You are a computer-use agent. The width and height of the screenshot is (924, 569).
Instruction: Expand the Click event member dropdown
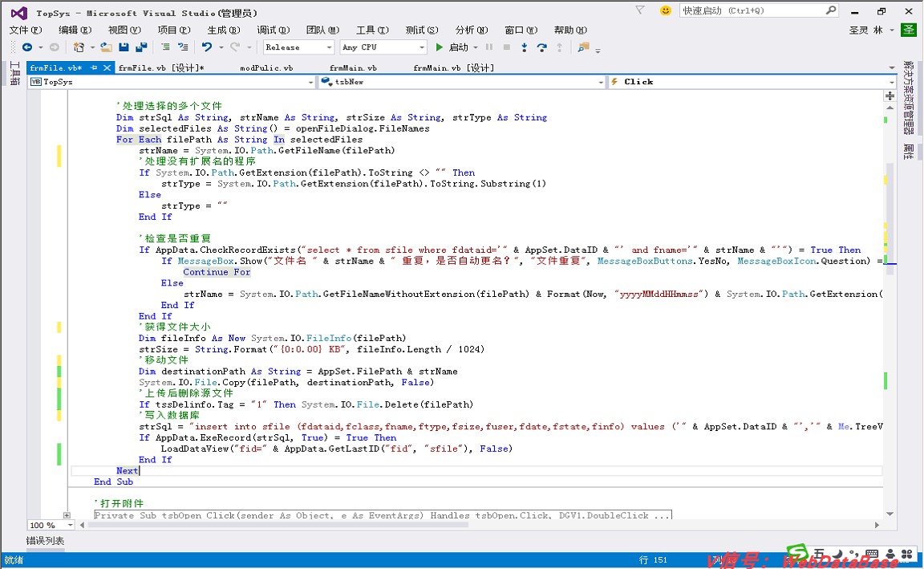point(890,82)
